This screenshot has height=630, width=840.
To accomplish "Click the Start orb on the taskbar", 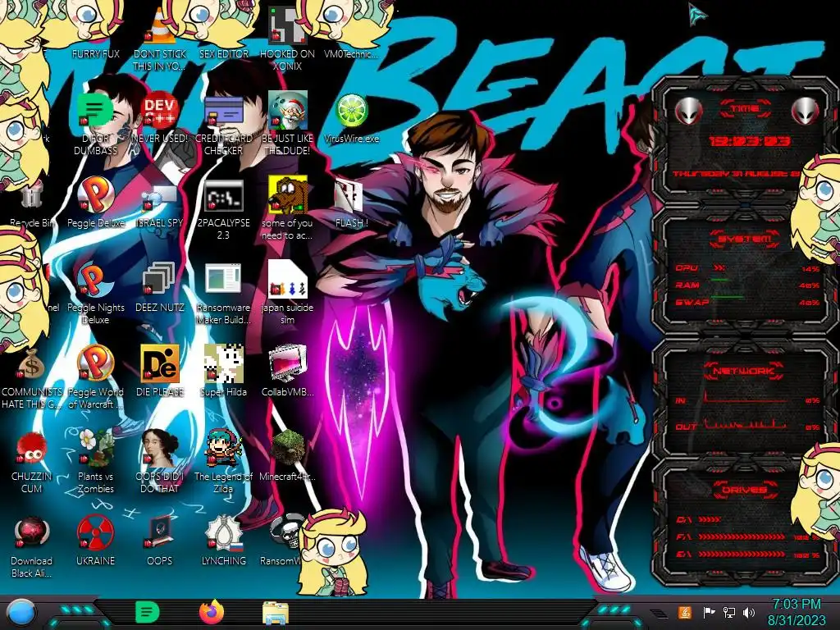I will [21, 612].
